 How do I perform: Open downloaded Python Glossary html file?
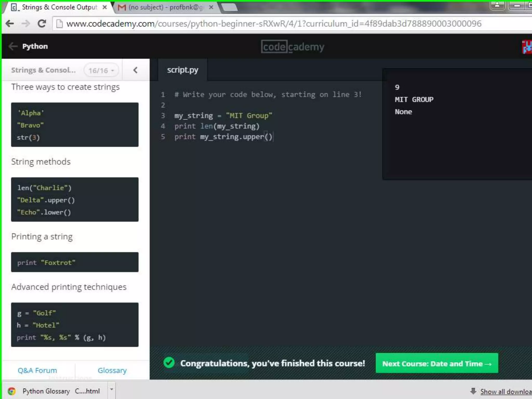coord(61,391)
